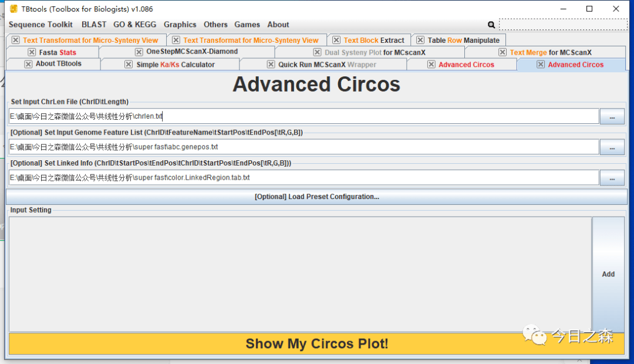Close the first Advanced Circos tab
This screenshot has height=364, width=634.
pyautogui.click(x=431, y=65)
